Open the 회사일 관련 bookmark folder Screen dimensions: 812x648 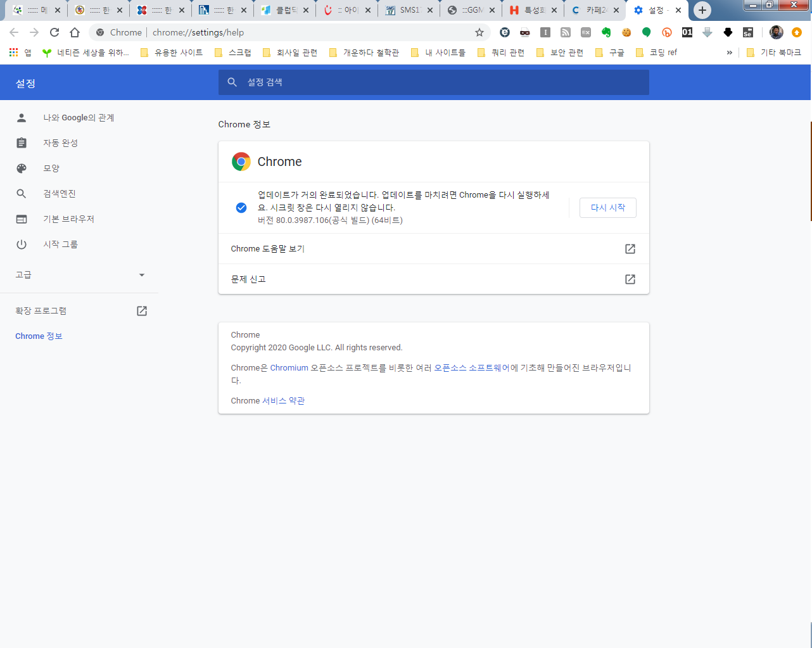click(x=289, y=53)
